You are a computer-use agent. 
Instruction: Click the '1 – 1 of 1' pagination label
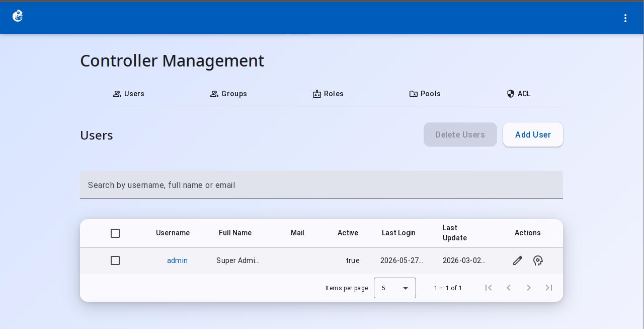pos(448,288)
